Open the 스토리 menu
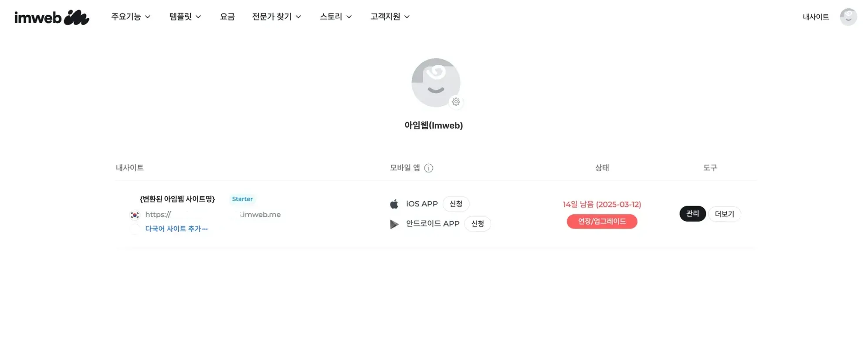 pyautogui.click(x=336, y=17)
